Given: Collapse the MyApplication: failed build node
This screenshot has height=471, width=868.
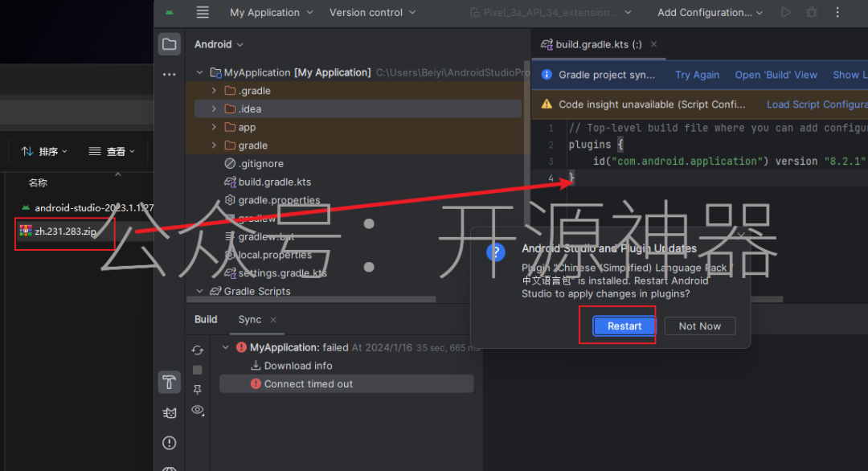Looking at the screenshot, I should coord(225,347).
